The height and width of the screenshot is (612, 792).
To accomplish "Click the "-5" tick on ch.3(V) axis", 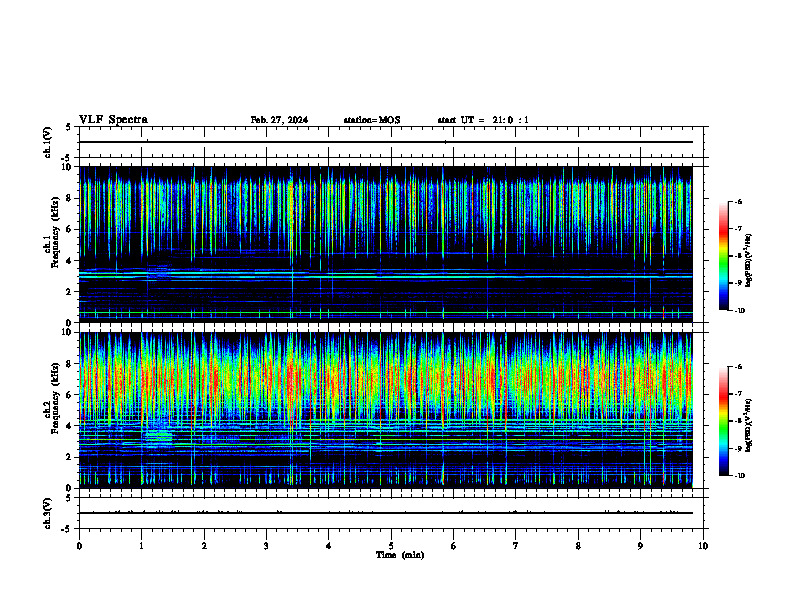I will (67, 529).
